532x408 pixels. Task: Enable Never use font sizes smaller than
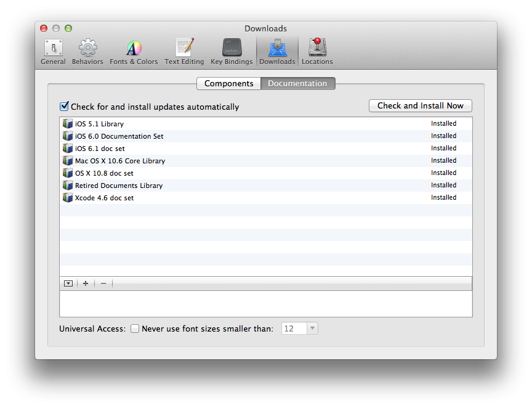pyautogui.click(x=135, y=328)
